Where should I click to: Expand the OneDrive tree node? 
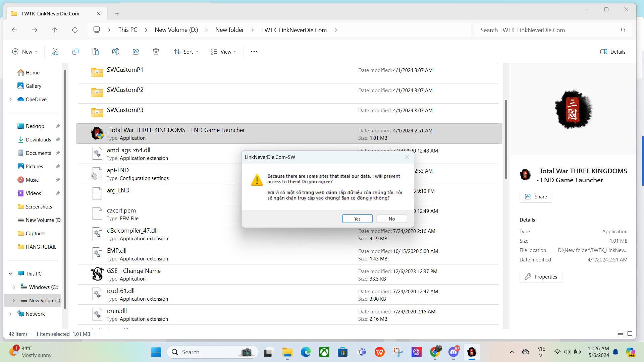click(x=10, y=99)
